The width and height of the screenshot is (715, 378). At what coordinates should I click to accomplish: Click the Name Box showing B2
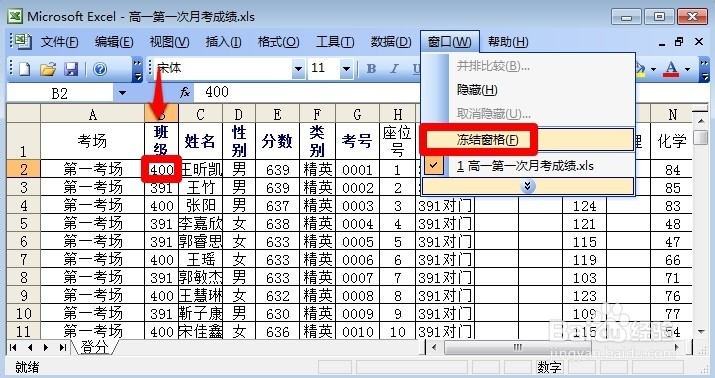pos(60,93)
